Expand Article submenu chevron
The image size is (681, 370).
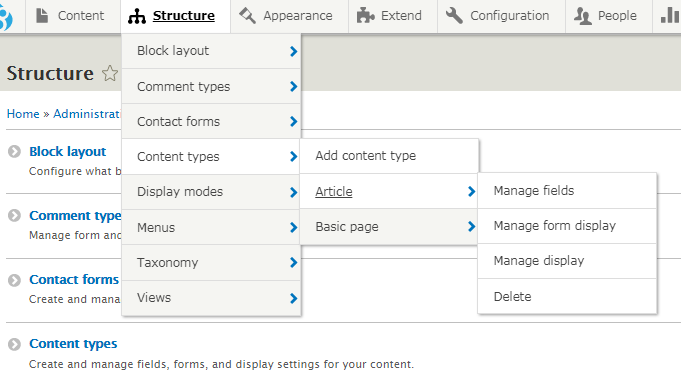pyautogui.click(x=471, y=191)
